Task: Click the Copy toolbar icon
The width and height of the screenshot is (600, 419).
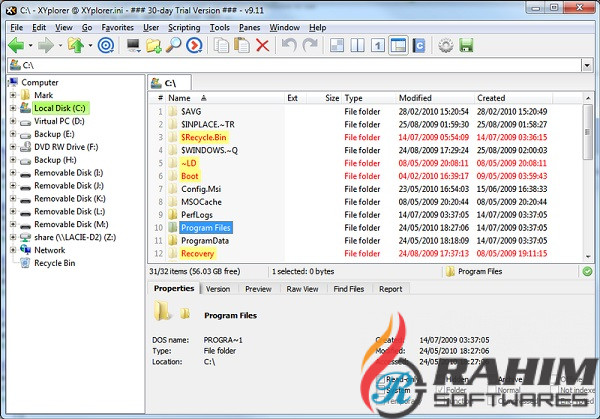Action: (x=218, y=46)
